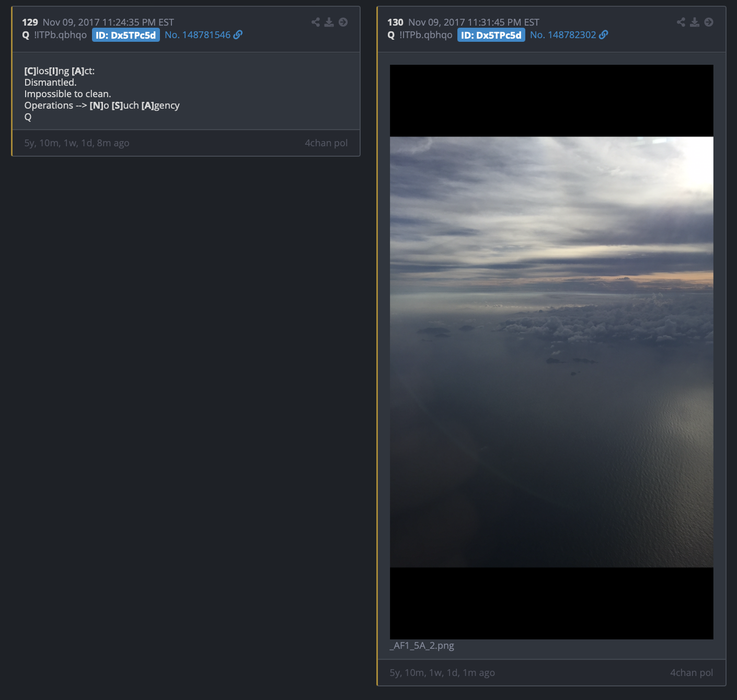The image size is (737, 700).
Task: Click timestamp Nov 09, 2017 11:24:35 PM EST
Action: [x=108, y=22]
